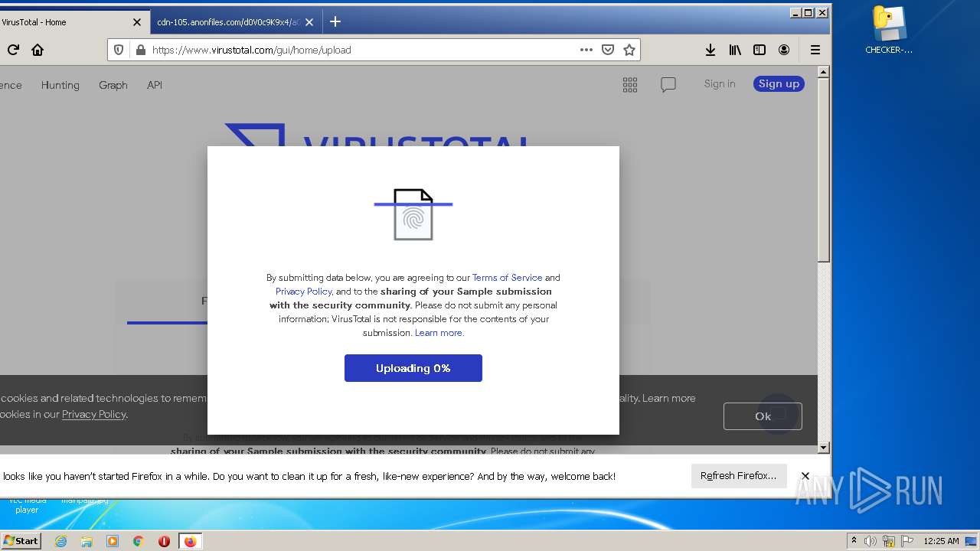
Task: Go to Firefox home page icon
Action: pyautogui.click(x=38, y=50)
